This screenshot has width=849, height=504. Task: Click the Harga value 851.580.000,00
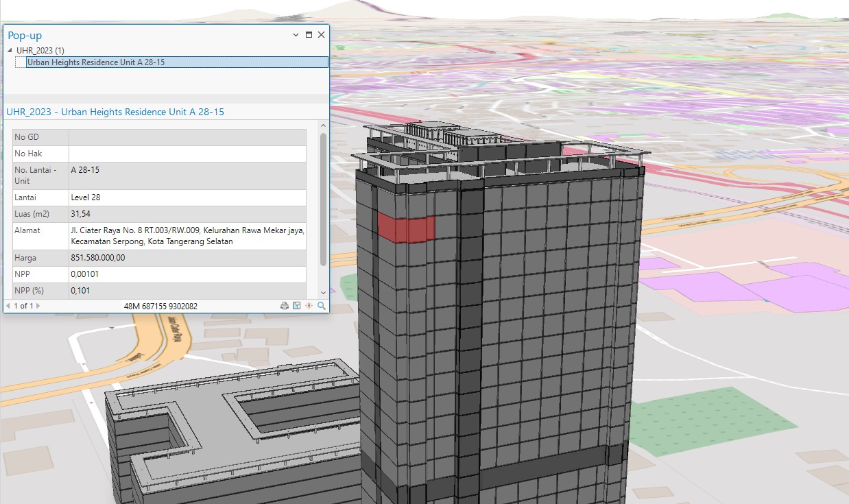(98, 258)
